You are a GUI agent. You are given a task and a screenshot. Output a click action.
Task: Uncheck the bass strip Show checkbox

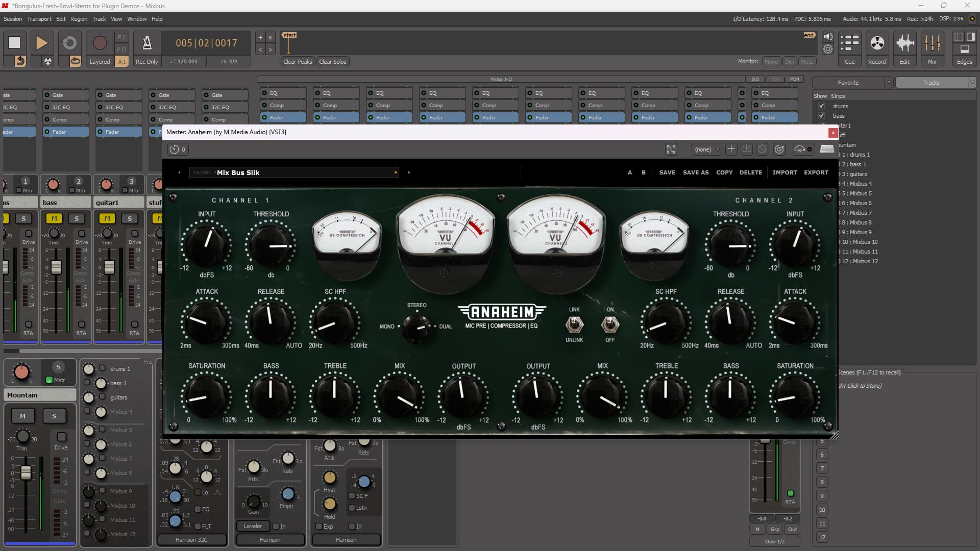coord(821,116)
